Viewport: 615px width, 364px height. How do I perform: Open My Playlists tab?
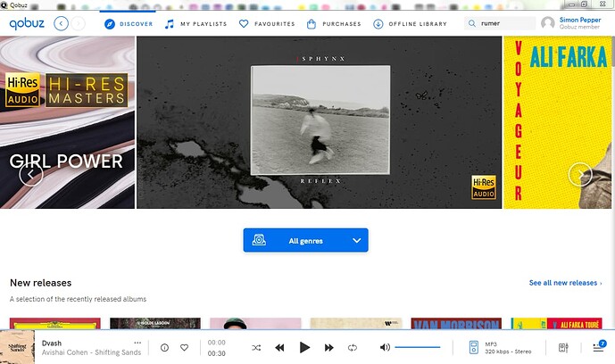[x=195, y=24]
